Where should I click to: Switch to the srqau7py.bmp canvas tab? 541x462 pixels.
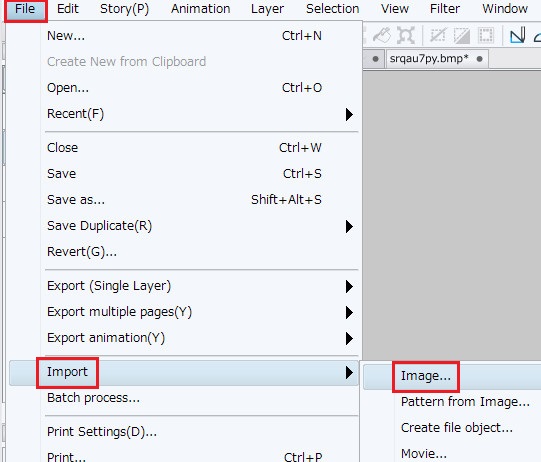tap(429, 59)
